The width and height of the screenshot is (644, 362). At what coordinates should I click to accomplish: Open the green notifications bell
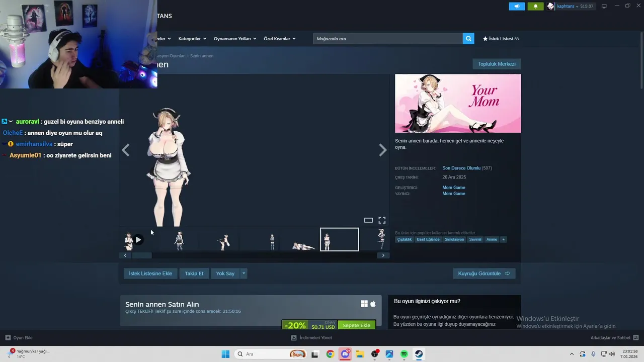click(535, 6)
